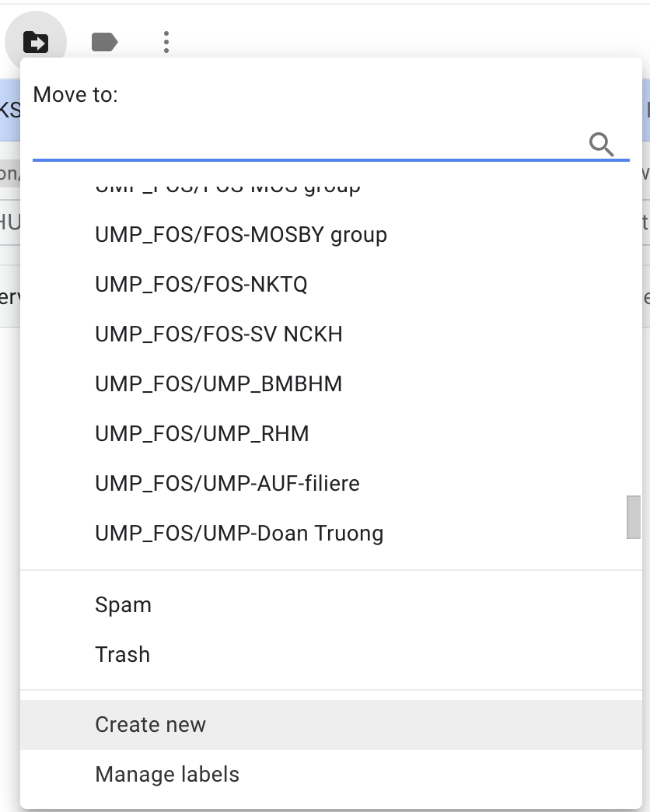Move message to Spam

click(x=123, y=605)
